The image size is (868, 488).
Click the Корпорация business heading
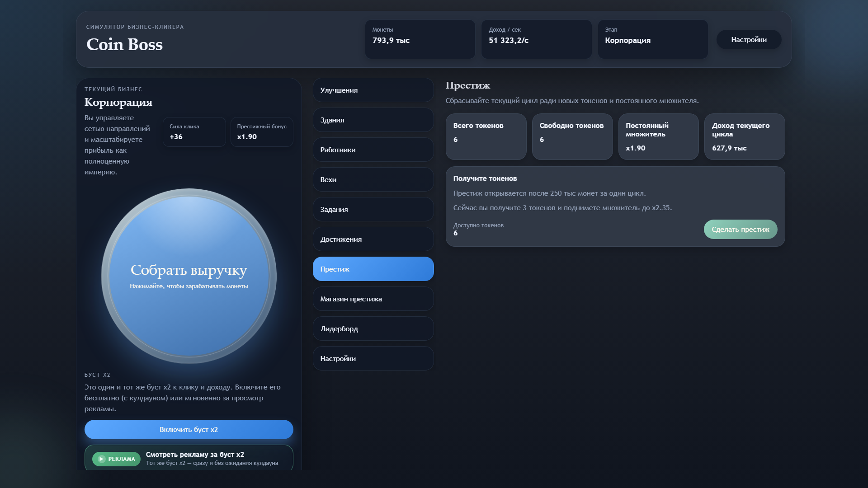point(118,103)
